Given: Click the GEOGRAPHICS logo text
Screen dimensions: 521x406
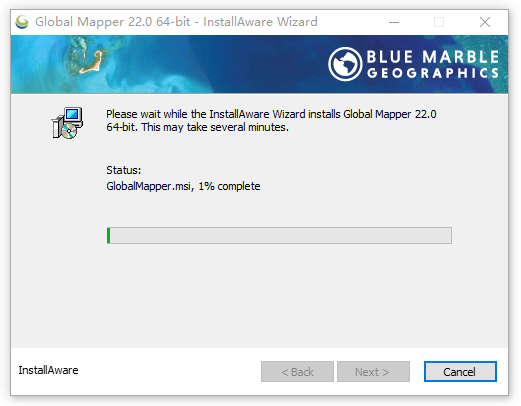Looking at the screenshot, I should [x=433, y=73].
